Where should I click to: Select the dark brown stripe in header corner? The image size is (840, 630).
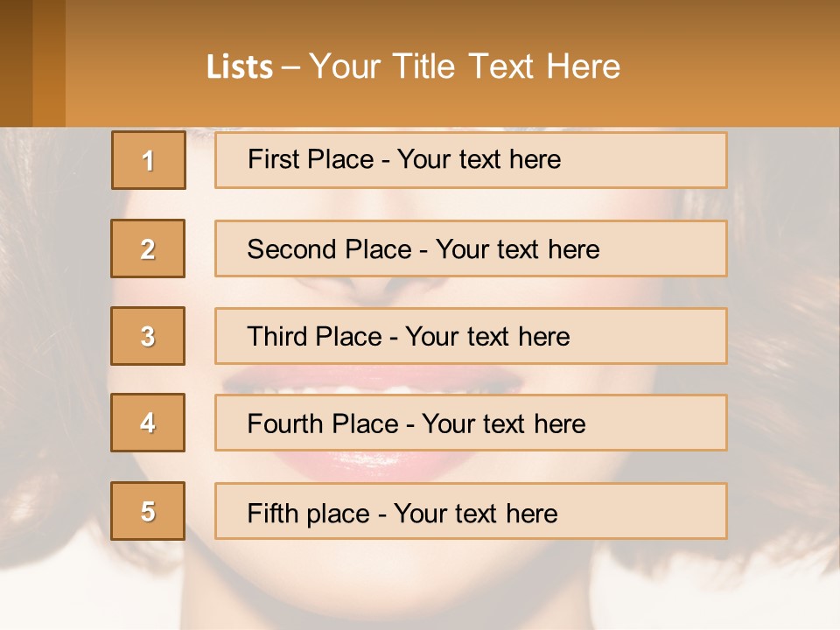click(16, 63)
